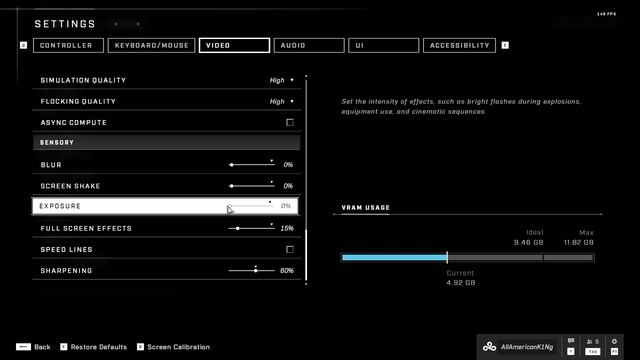640x360 pixels.
Task: Click the Full Screen Effects slider
Action: click(x=252, y=228)
